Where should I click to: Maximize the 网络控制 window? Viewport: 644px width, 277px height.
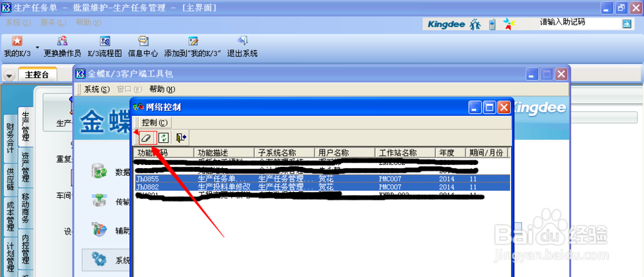click(489, 108)
